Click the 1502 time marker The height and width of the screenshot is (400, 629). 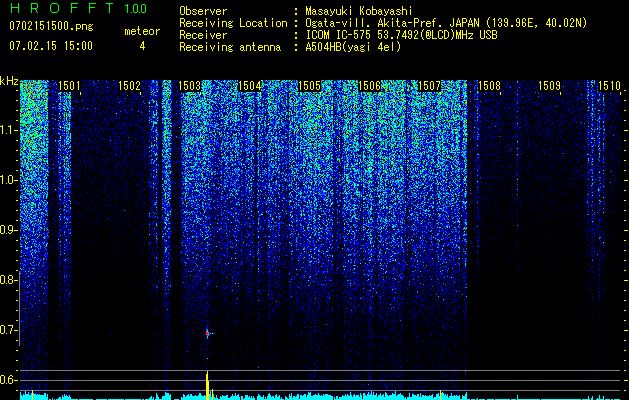(x=129, y=86)
